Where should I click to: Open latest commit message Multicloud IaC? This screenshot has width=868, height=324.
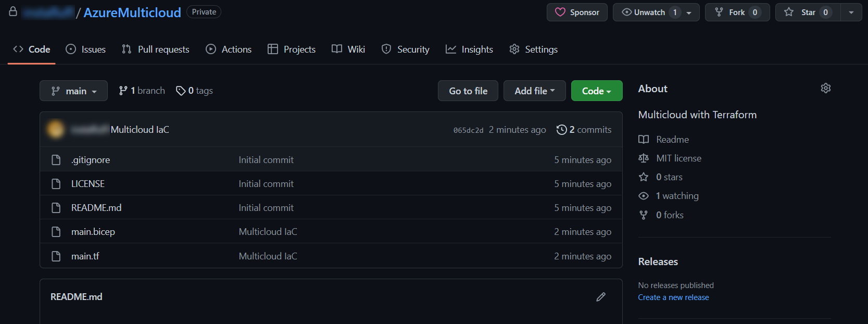[x=140, y=129]
